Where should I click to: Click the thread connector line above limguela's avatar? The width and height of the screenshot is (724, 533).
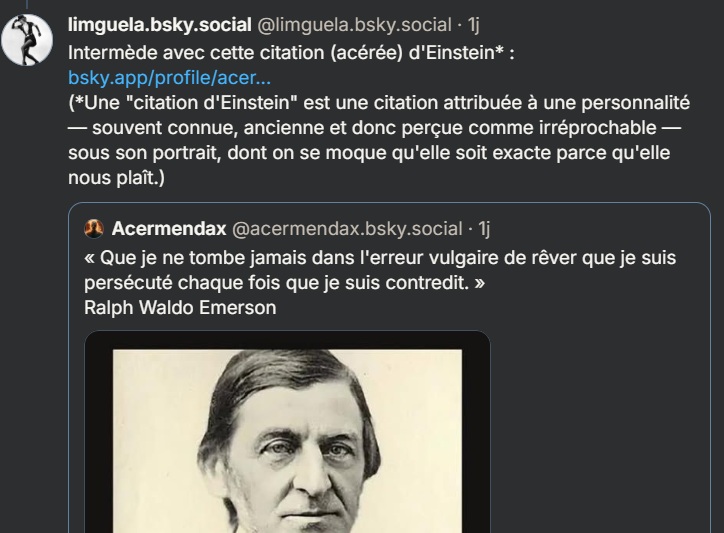point(27,5)
